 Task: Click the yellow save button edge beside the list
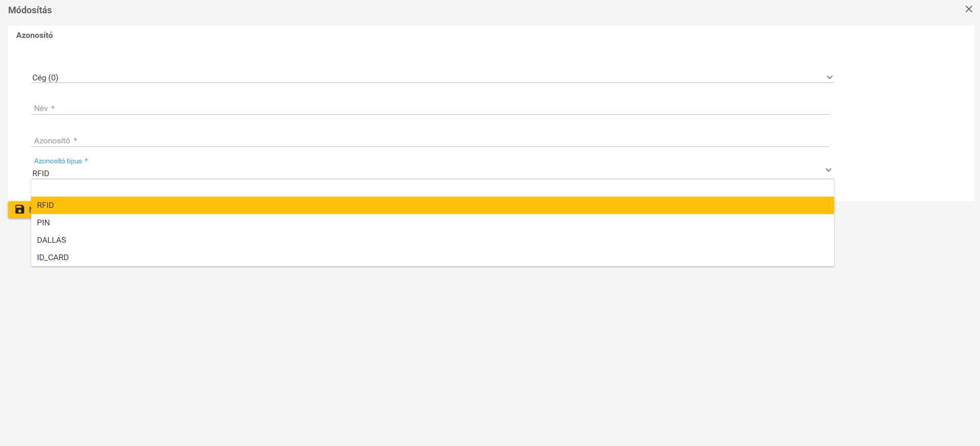tap(19, 209)
